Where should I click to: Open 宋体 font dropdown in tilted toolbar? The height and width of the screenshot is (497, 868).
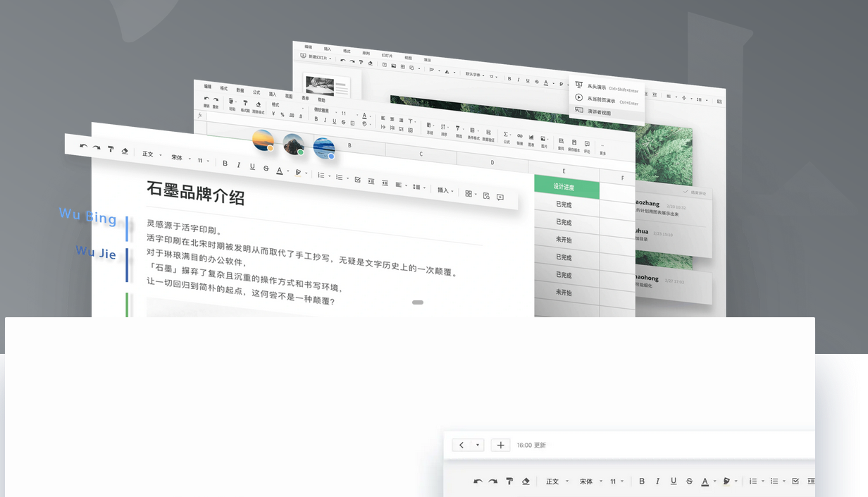pos(180,158)
